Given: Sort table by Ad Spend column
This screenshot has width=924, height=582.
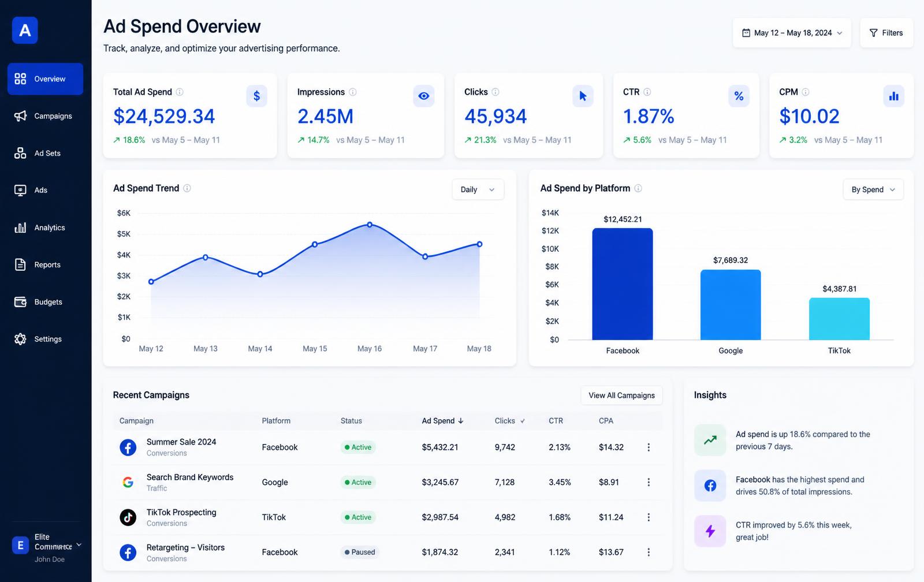Looking at the screenshot, I should pos(443,421).
